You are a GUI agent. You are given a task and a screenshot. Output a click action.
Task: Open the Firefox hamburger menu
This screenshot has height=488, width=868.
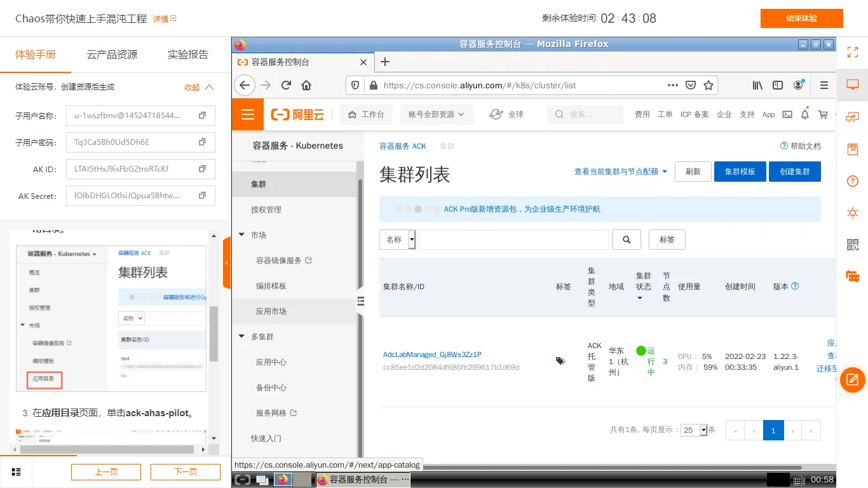pos(824,85)
